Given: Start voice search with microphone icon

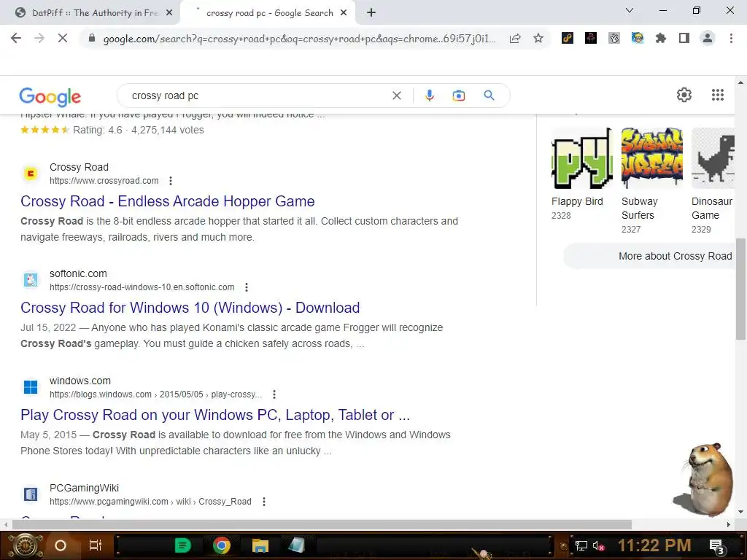Looking at the screenshot, I should [x=429, y=96].
